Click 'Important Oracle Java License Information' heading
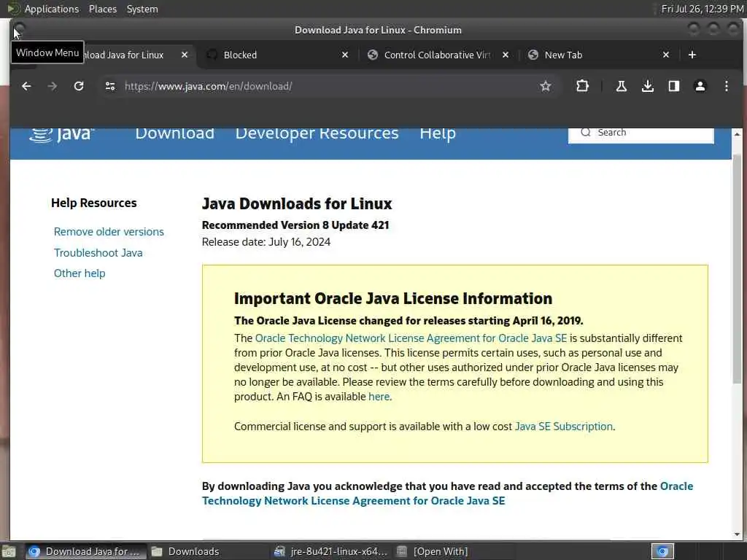The width and height of the screenshot is (747, 560). (x=393, y=298)
